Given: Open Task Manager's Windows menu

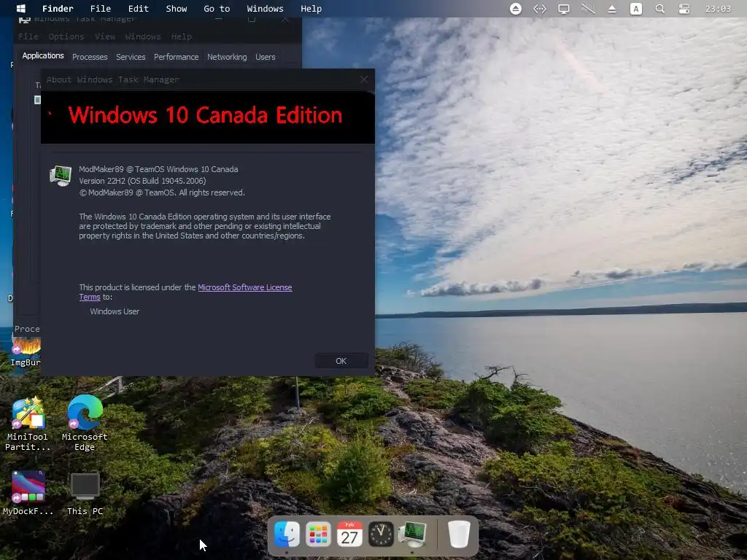Looking at the screenshot, I should point(143,36).
